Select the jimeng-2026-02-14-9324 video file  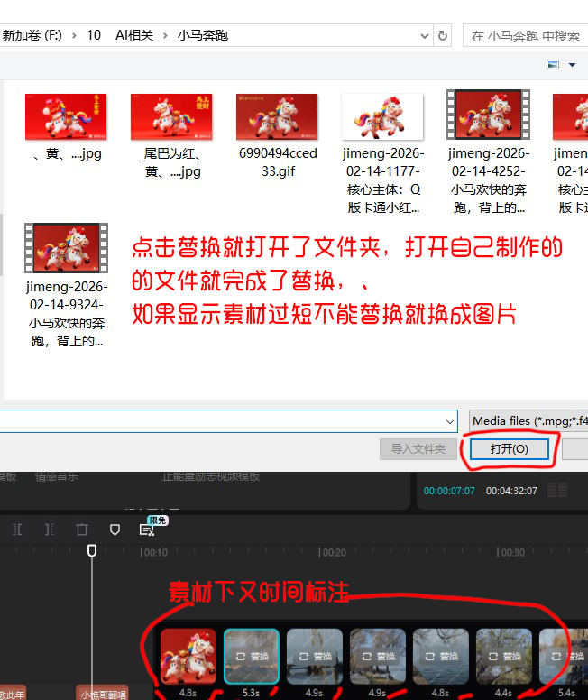pyautogui.click(x=65, y=250)
